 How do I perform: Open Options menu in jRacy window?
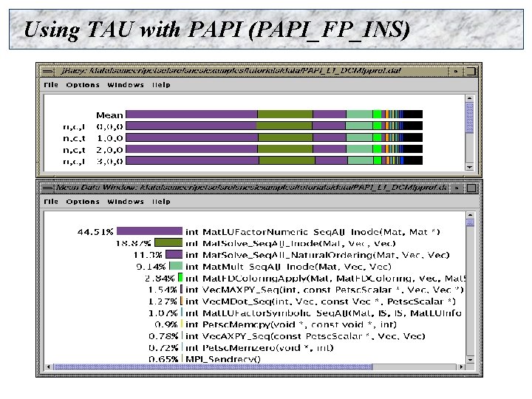[x=83, y=85]
